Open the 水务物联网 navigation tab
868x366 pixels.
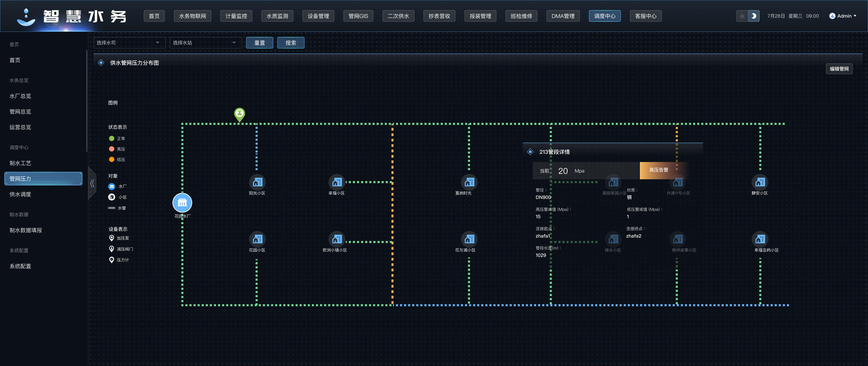point(193,16)
